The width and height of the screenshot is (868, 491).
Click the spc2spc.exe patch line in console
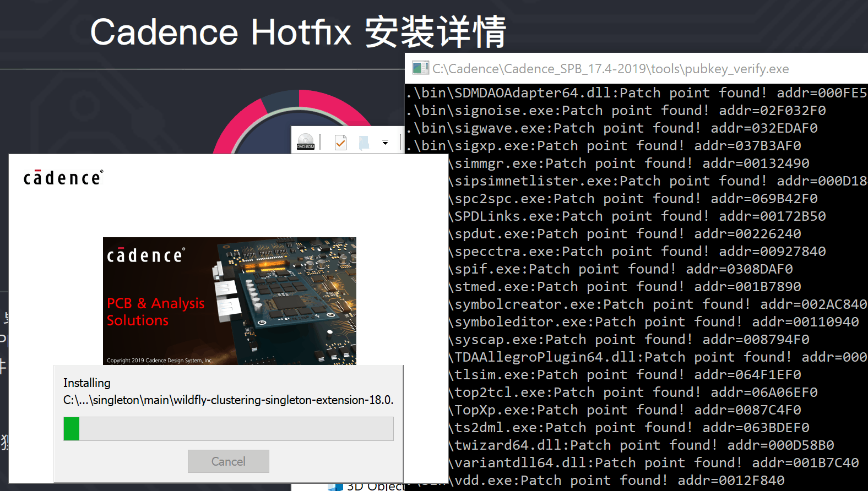coord(633,198)
